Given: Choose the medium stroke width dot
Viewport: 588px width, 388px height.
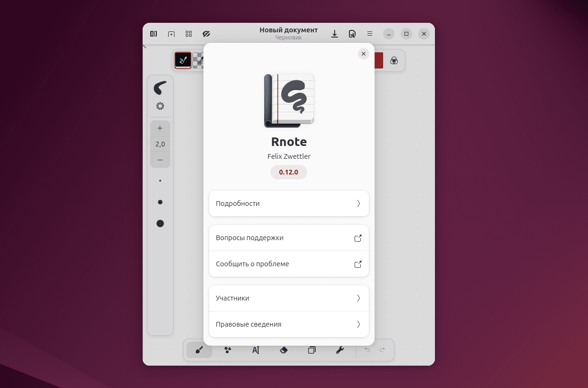Looking at the screenshot, I should (160, 202).
